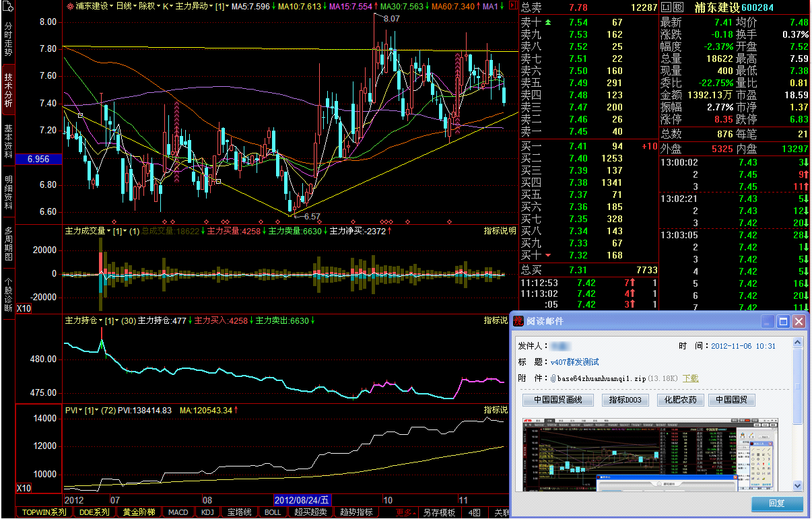Viewport: 812px width, 519px height.
Task: Expand the 主力成交量 indicator dropdown
Action: (88, 231)
